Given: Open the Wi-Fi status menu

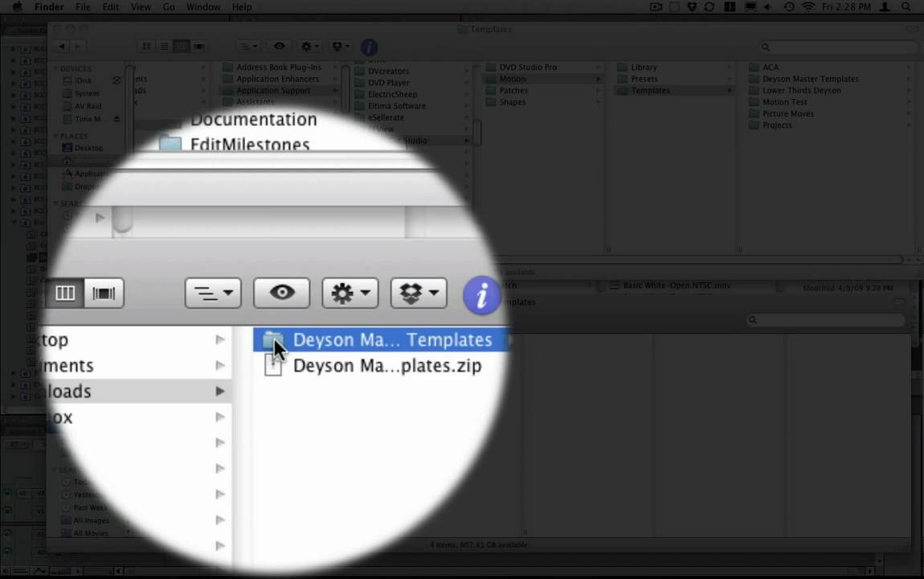Looking at the screenshot, I should [808, 7].
